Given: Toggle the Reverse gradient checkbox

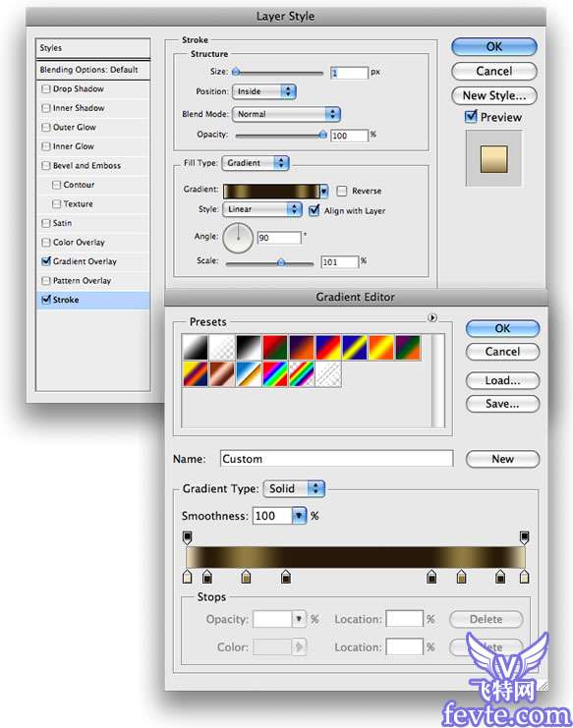Looking at the screenshot, I should click(342, 191).
